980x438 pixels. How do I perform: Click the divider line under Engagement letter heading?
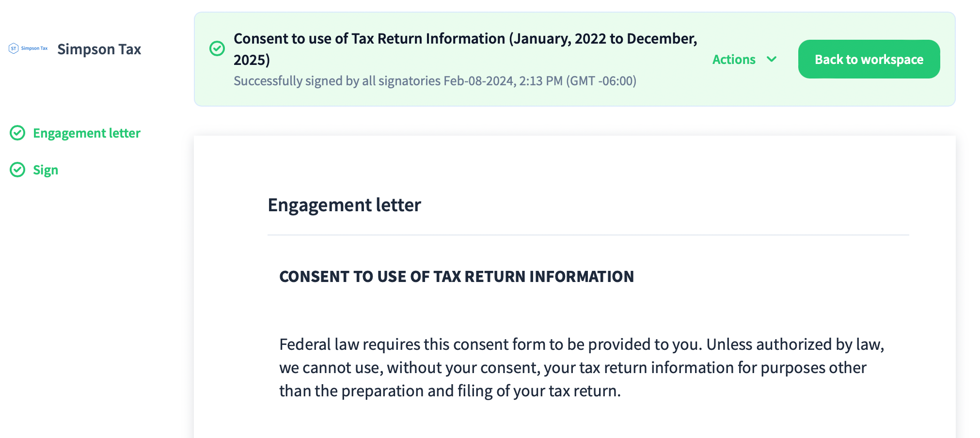click(x=588, y=235)
